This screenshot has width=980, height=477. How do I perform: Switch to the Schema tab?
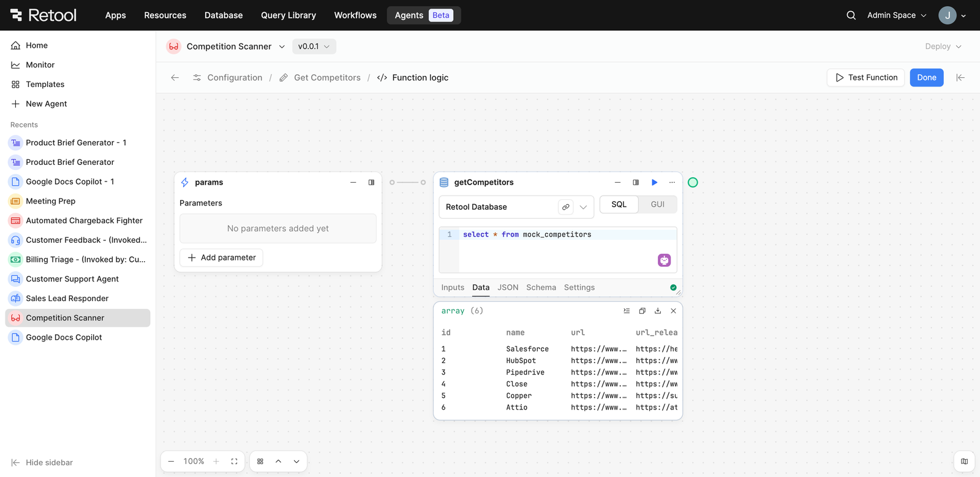click(x=541, y=288)
